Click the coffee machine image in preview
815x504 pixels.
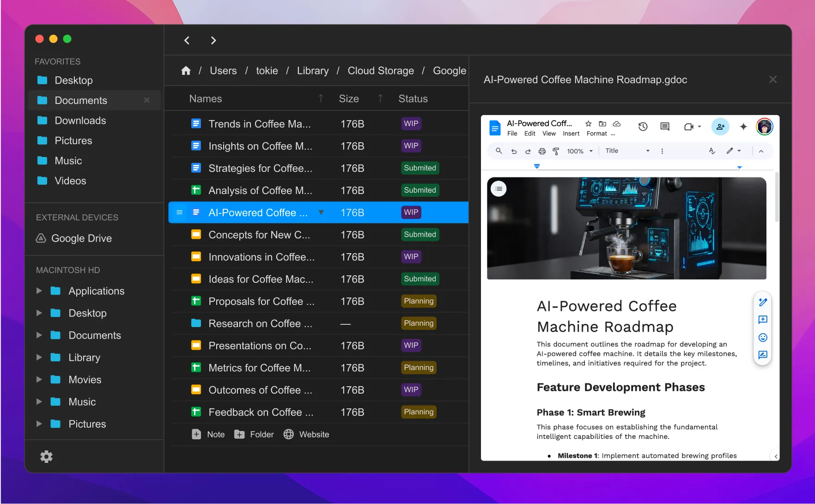(626, 228)
